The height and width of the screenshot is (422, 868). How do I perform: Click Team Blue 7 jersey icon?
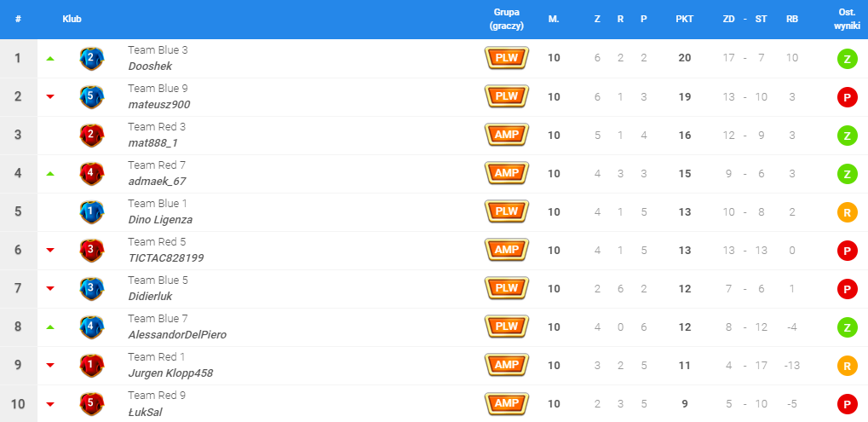[x=91, y=327]
